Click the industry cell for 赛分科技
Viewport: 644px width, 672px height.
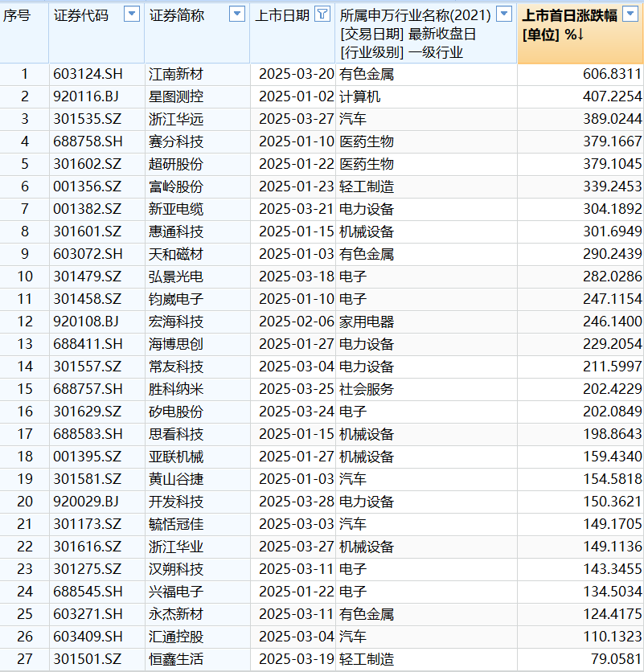pyautogui.click(x=367, y=141)
